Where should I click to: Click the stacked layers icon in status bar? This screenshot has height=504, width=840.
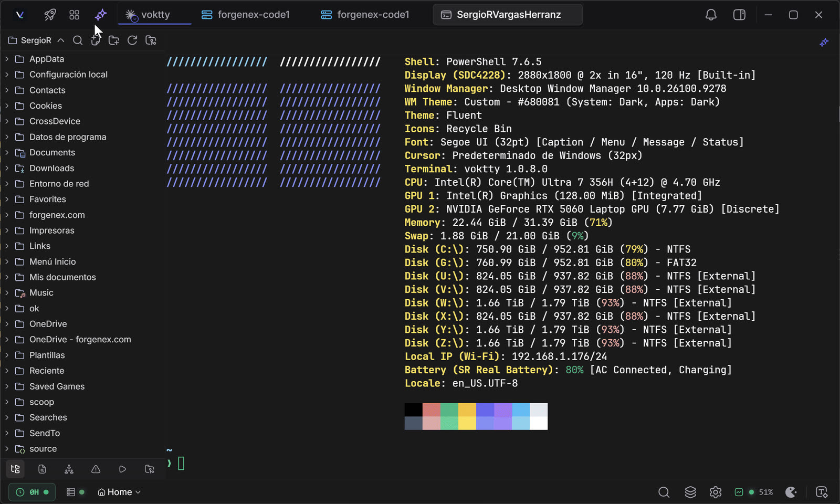690,492
